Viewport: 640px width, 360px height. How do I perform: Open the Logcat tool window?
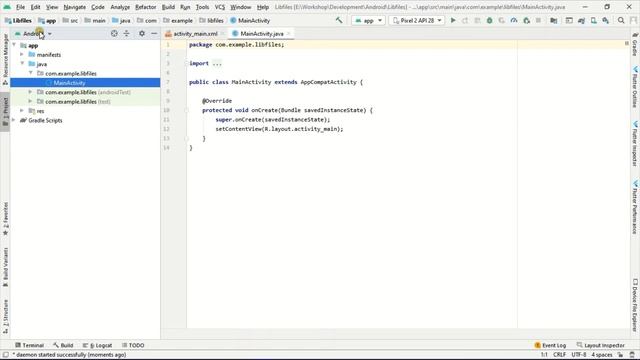click(x=97, y=345)
